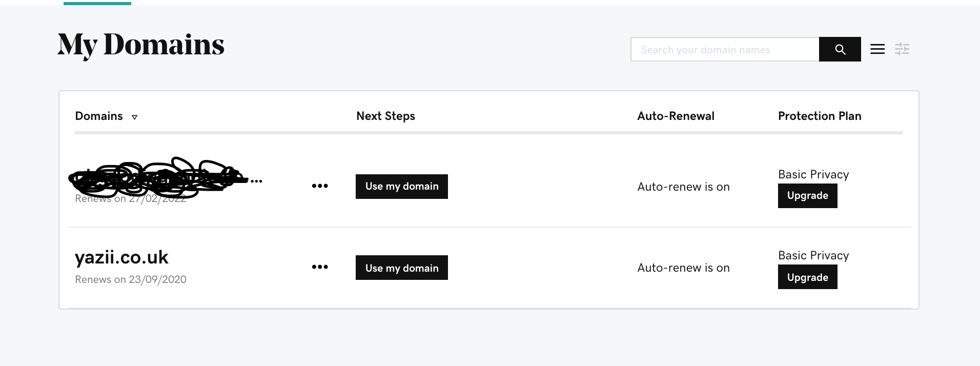Click the 'Auto-Renewal' column header

tap(676, 116)
